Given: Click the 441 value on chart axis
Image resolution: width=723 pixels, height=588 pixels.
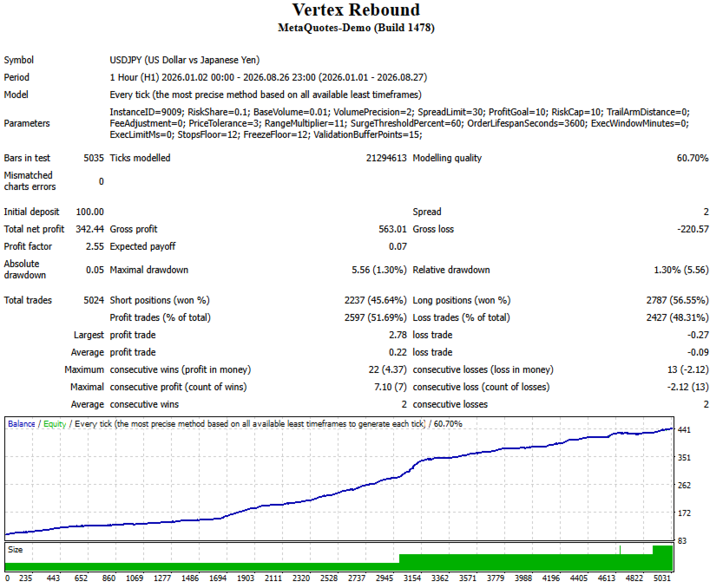Looking at the screenshot, I should click(684, 430).
